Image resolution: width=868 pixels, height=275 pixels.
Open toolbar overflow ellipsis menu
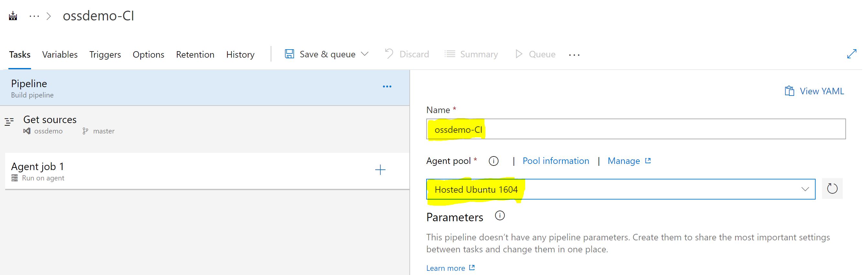[x=574, y=55]
